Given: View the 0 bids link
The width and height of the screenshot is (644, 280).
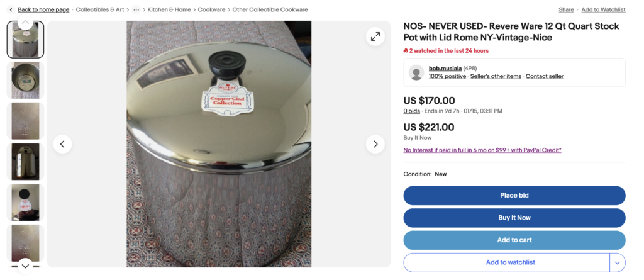Looking at the screenshot, I should click(x=411, y=111).
